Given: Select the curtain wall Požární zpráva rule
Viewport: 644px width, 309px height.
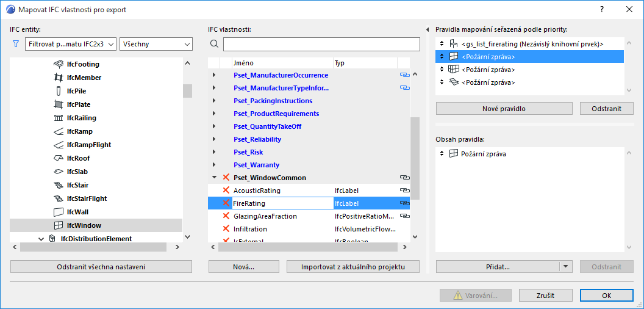Looking at the screenshot, I should 529,70.
